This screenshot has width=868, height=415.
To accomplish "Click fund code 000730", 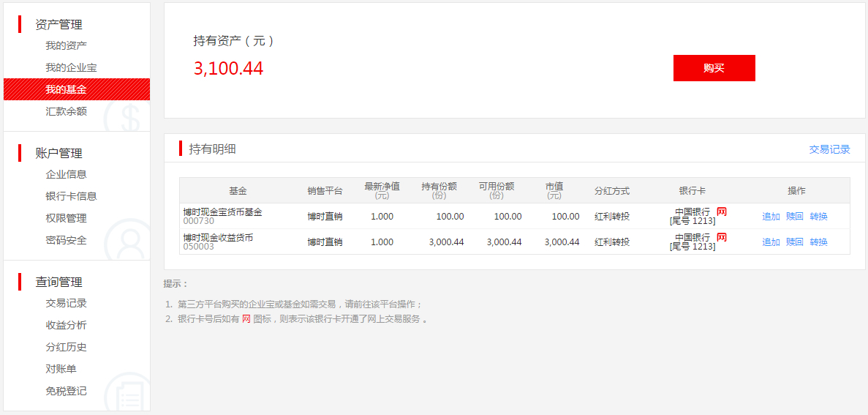I will [x=198, y=220].
